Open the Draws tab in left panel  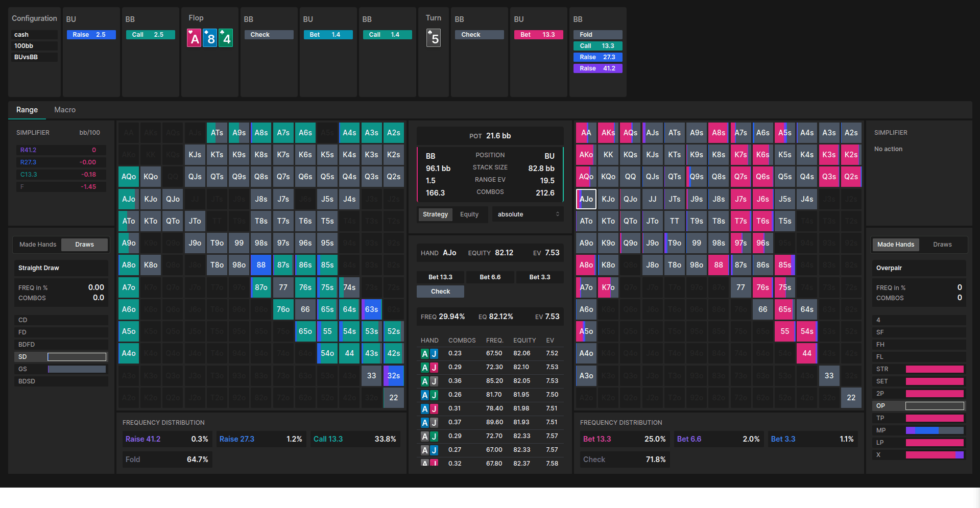(x=84, y=245)
